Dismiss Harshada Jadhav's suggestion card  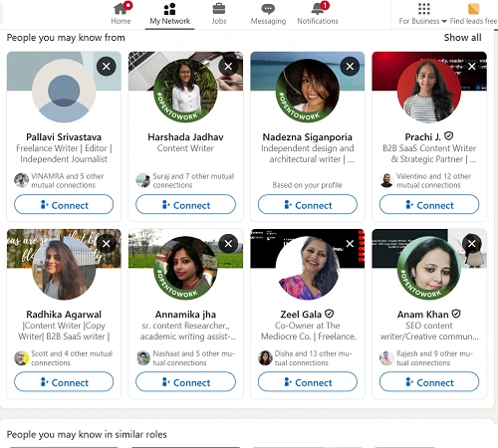[228, 67]
